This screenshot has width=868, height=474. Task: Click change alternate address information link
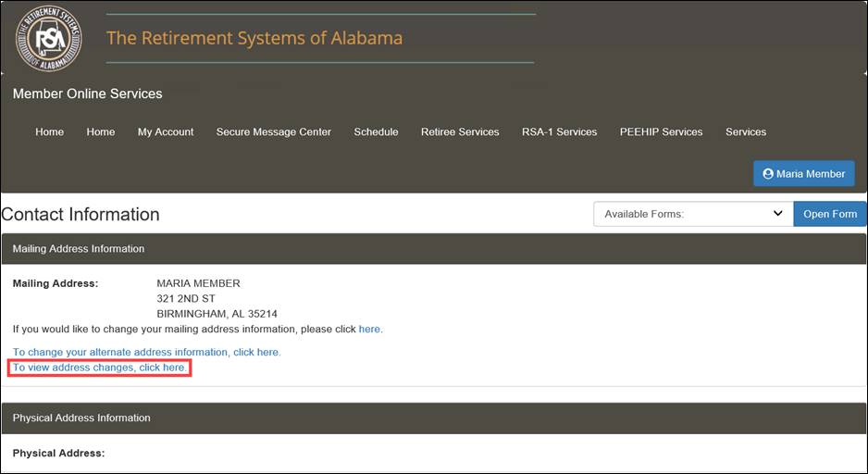point(146,352)
